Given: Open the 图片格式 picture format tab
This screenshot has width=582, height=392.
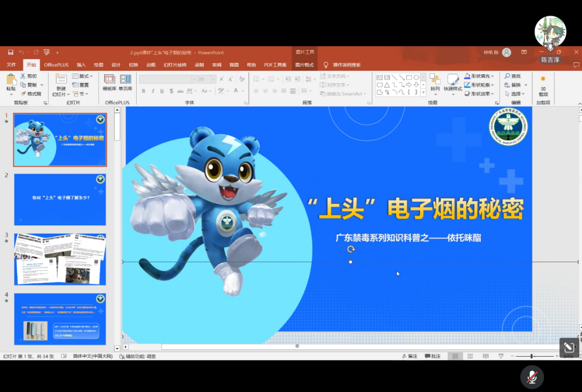Looking at the screenshot, I should point(304,65).
